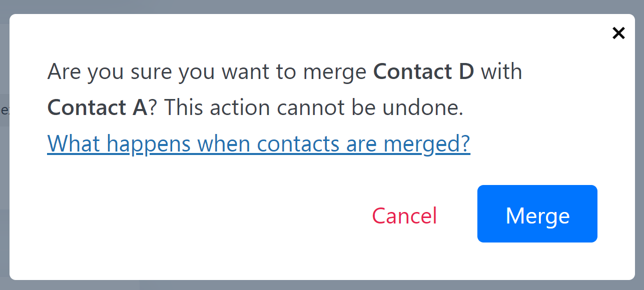644x290 pixels.
Task: Click 'What happens when contacts are merged?'
Action: coord(258,143)
